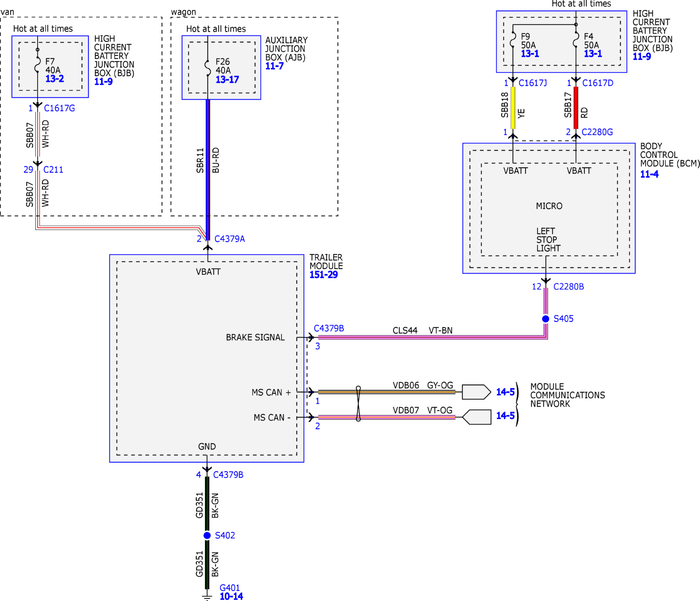
Task: Open the 151-29 Trailer Module reference
Action: (324, 275)
